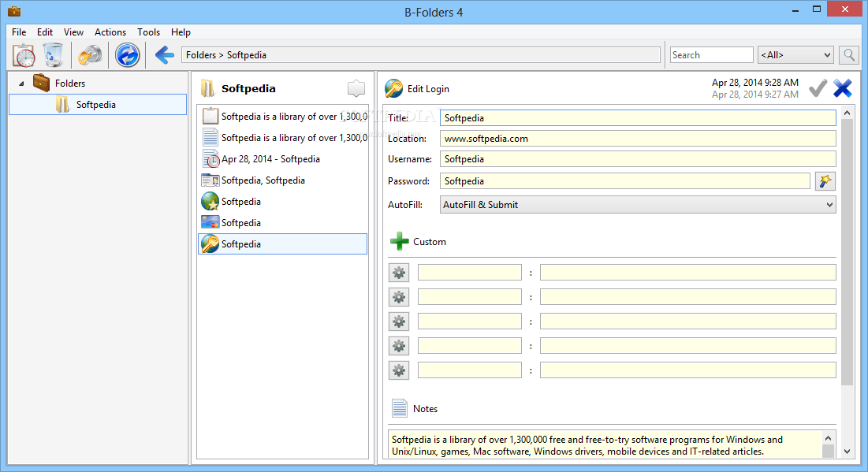Viewport: 868px width, 472px height.
Task: Click the first custom field gear icon
Action: [x=399, y=272]
